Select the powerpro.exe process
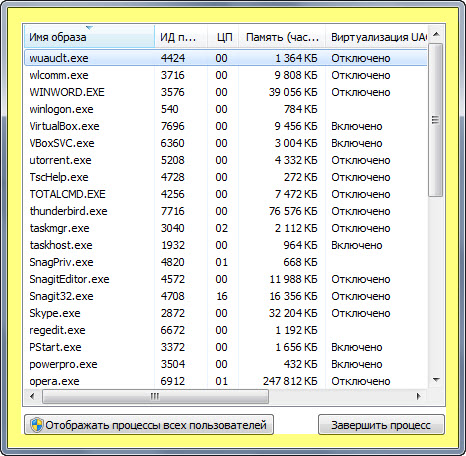Viewport: 466px width, 456px height. point(226,364)
